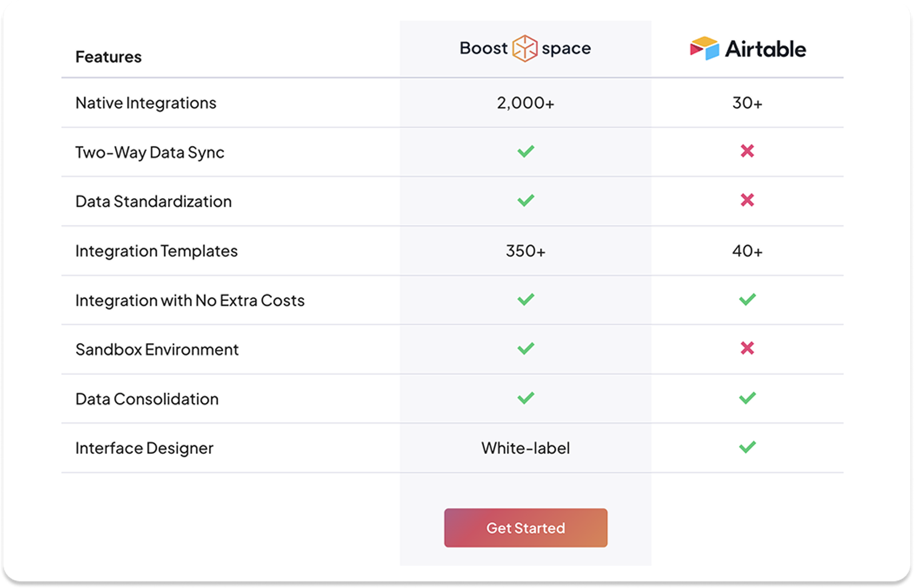Viewport: 914px width, 588px height.
Task: Click Airtable red cross for Data Standardization
Action: tap(747, 200)
